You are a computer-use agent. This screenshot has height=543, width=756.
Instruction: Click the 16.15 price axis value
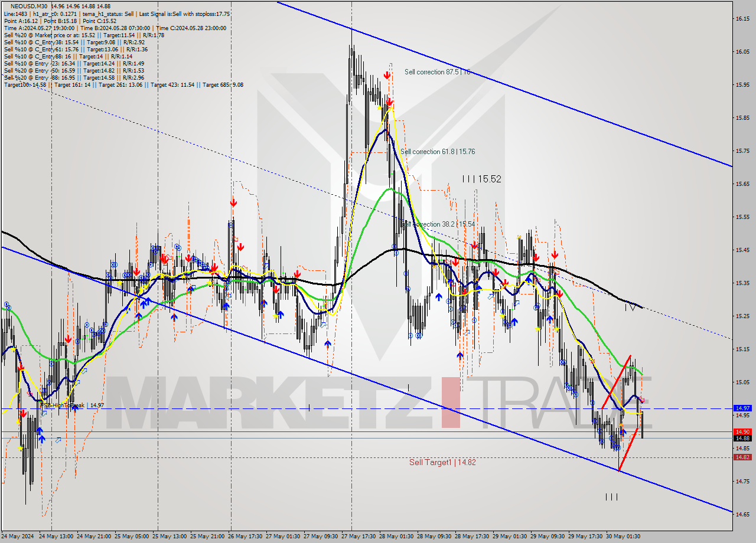742,19
